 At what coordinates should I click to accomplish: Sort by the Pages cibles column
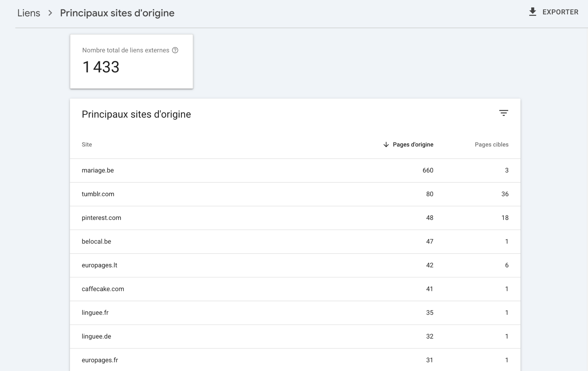pyautogui.click(x=492, y=144)
